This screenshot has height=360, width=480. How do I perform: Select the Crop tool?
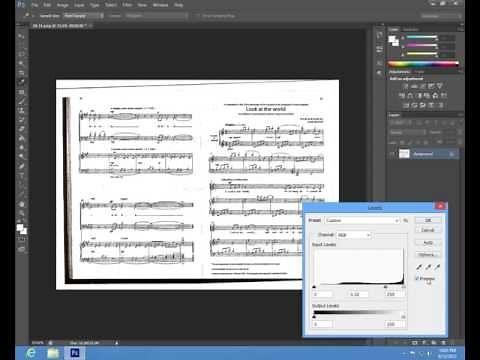(x=21, y=73)
